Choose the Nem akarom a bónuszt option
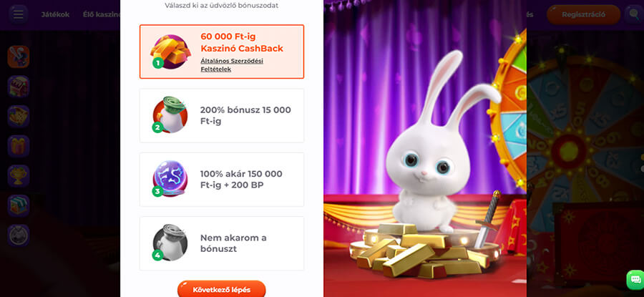This screenshot has height=297, width=644. pos(222,243)
